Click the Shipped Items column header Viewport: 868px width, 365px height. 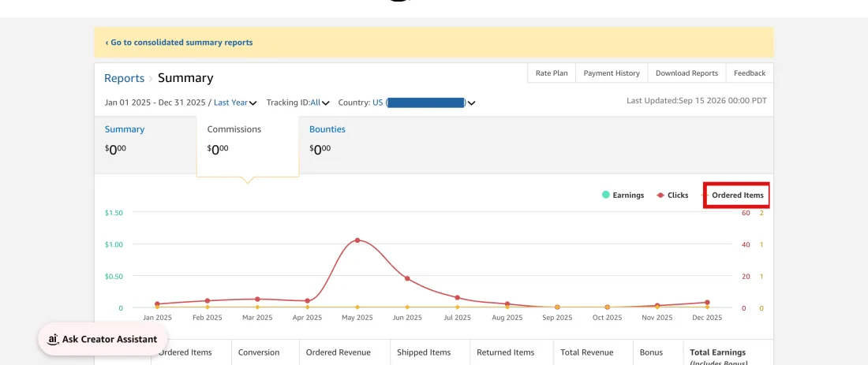(424, 352)
